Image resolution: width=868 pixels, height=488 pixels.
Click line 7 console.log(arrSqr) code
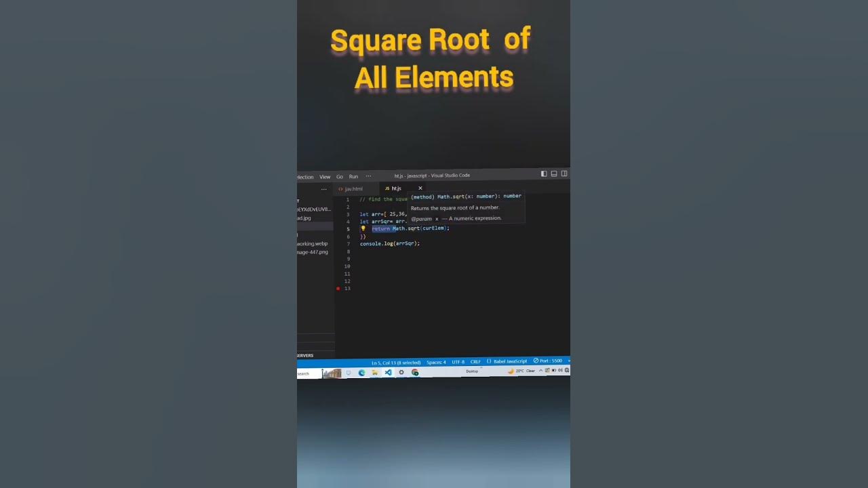[390, 243]
